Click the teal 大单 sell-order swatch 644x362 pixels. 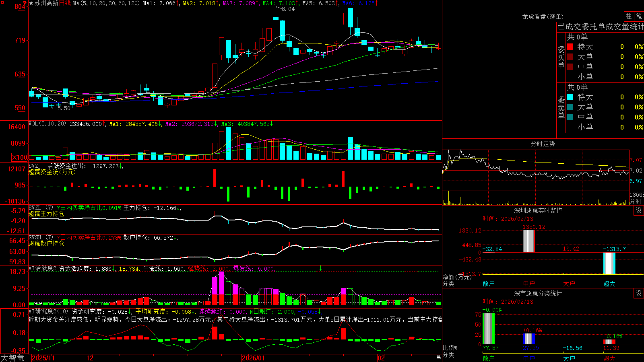[570, 107]
